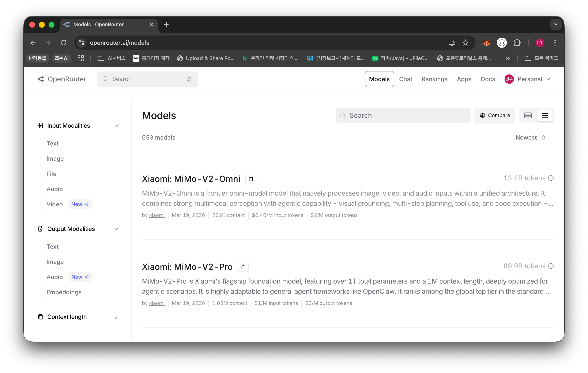Show hidden bookmarks overflow
The height and width of the screenshot is (373, 588).
[x=508, y=58]
